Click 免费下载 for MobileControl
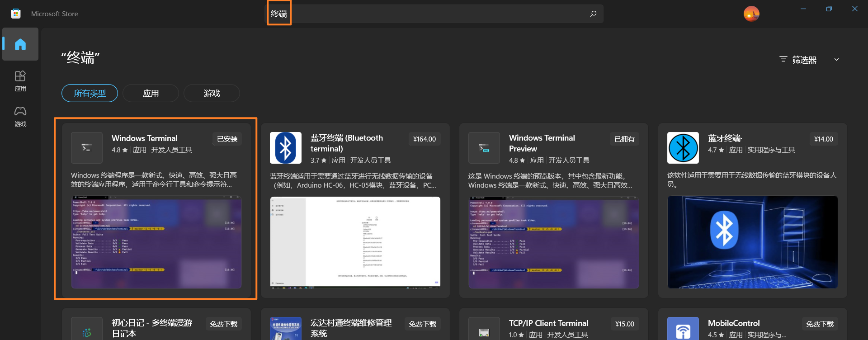Image resolution: width=868 pixels, height=340 pixels. (x=820, y=324)
